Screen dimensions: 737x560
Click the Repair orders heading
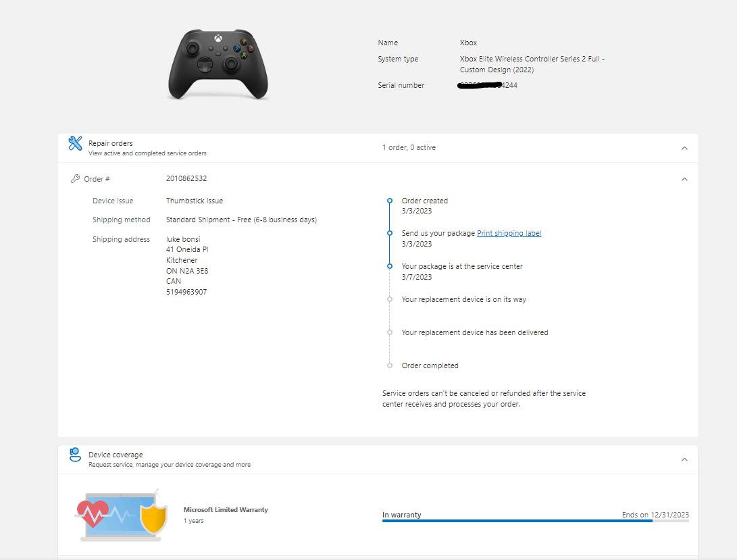[111, 143]
